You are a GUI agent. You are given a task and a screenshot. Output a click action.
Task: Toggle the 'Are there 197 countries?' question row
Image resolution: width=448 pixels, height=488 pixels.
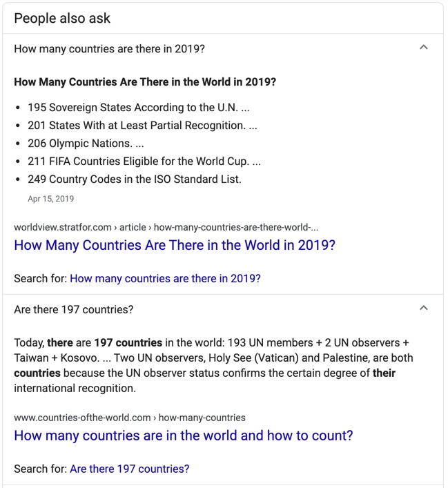point(223,309)
